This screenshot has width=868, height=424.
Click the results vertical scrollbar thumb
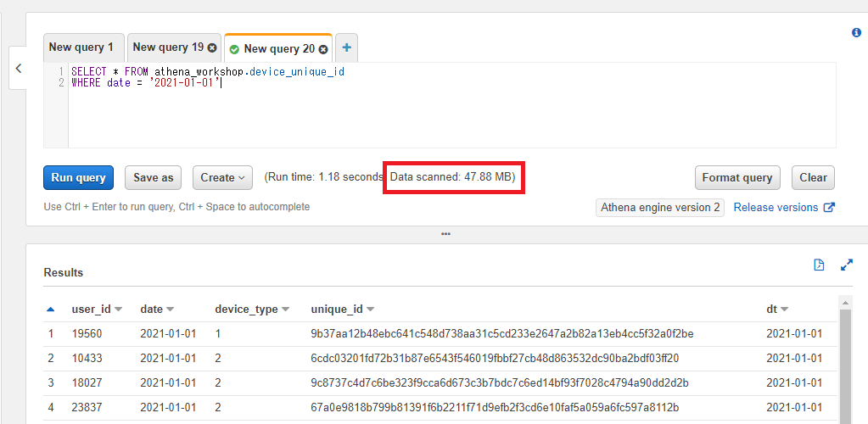(845, 365)
